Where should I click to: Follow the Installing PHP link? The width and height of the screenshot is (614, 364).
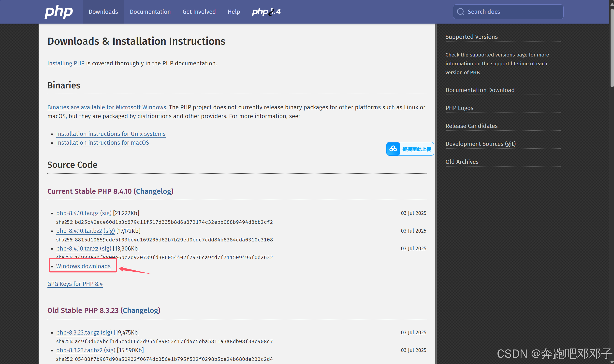66,63
